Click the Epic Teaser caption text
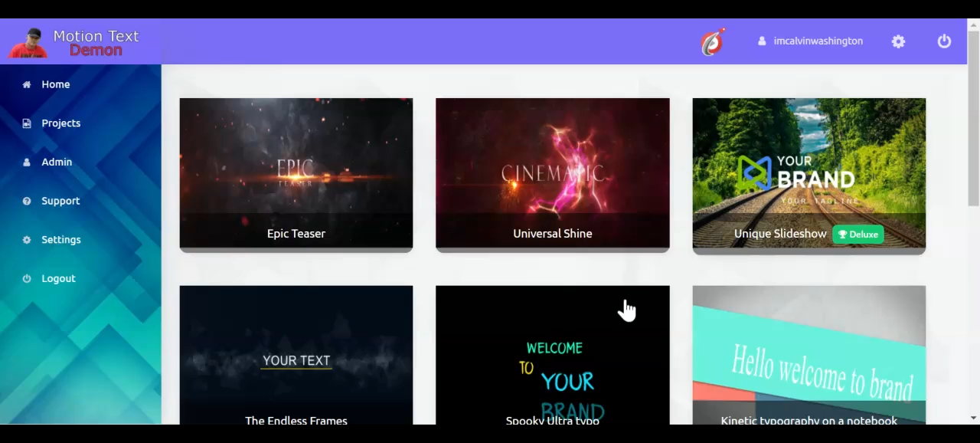Viewport: 980px width, 443px height. tap(296, 234)
